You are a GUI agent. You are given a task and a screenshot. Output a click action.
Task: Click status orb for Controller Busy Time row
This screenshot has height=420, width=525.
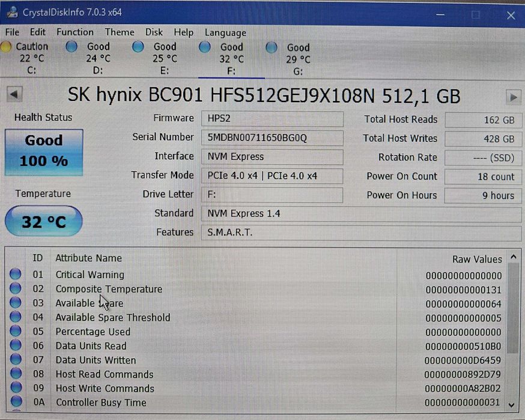pos(16,401)
